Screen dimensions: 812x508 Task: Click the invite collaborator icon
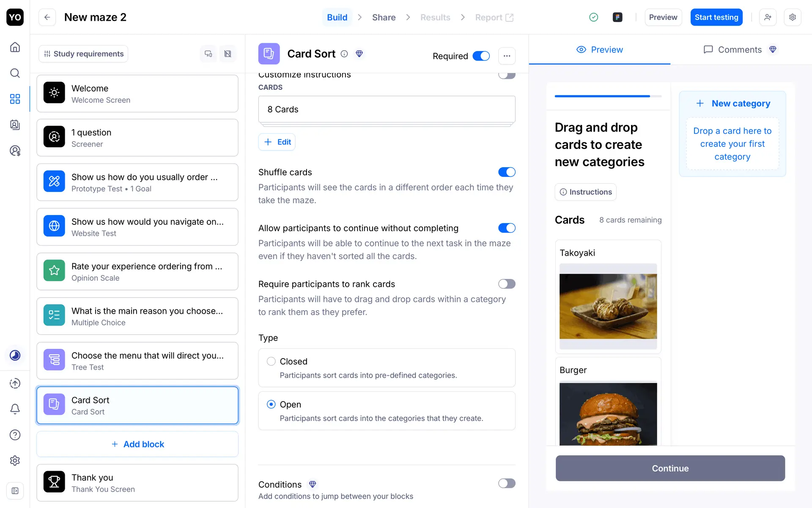tap(768, 17)
